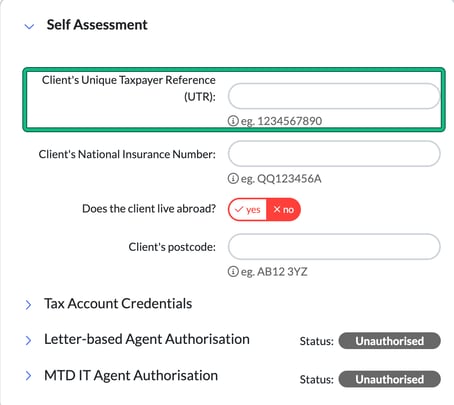Select no for client lives abroad
This screenshot has width=454, height=405.
pyautogui.click(x=283, y=210)
